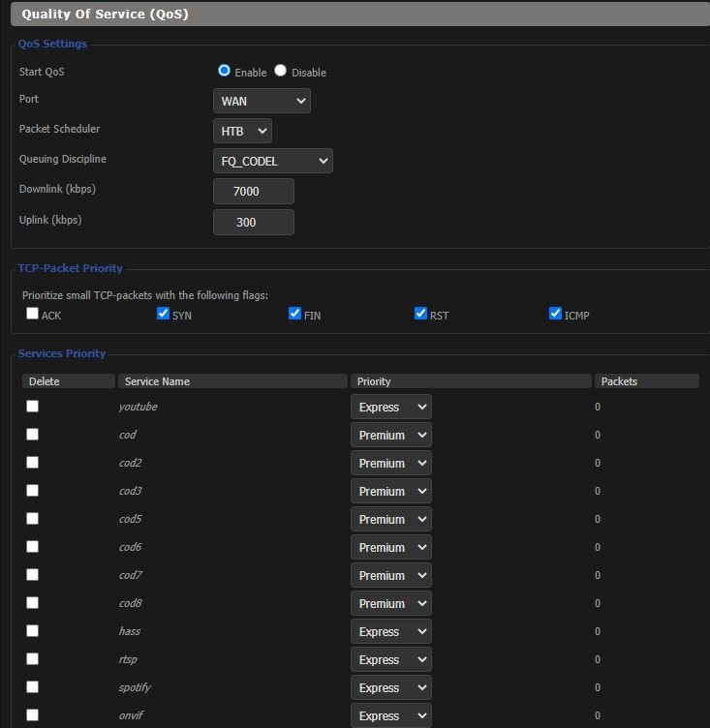Select the onvif priority dropdown

(390, 716)
